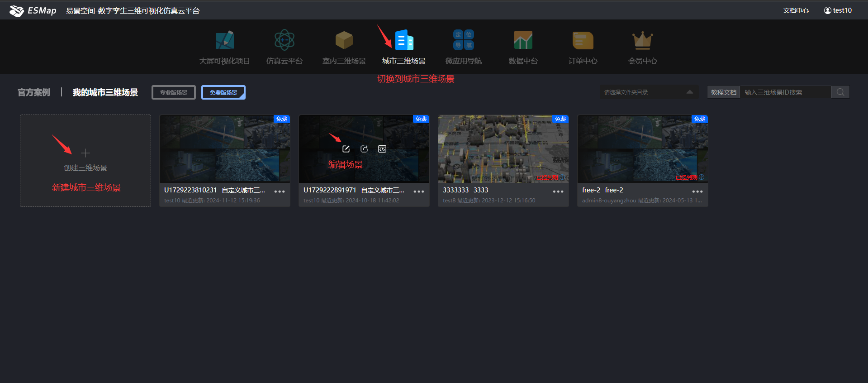Open the 会员中心 crown icon

pos(642,41)
